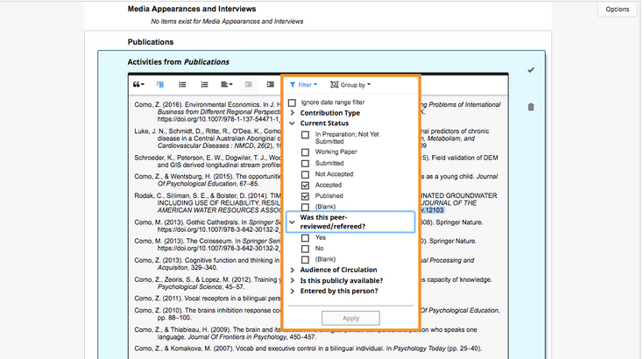Click the trash delete icon
Viewport: 644px width, 359px height.
531,107
